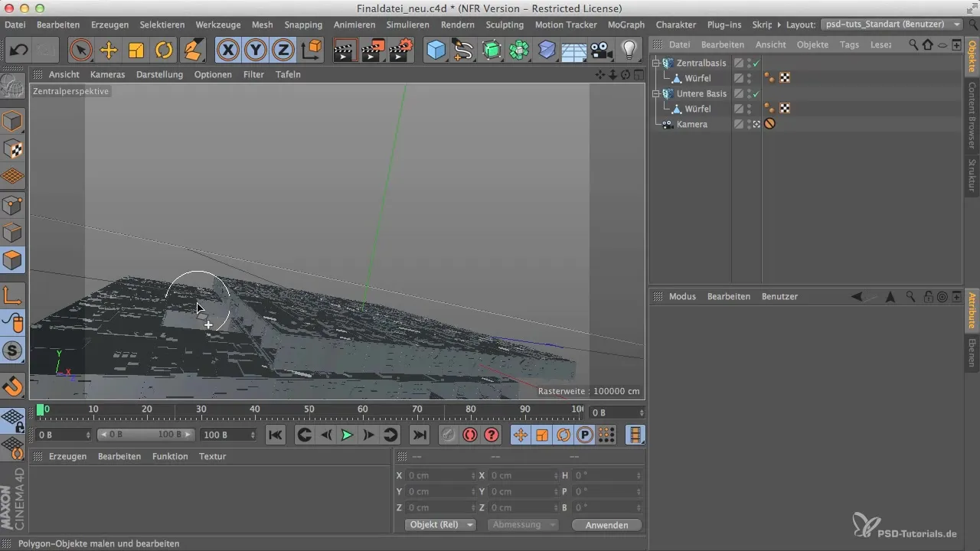This screenshot has height=551, width=980.
Task: Toggle Untere Basis green enable checkmark
Action: (756, 93)
